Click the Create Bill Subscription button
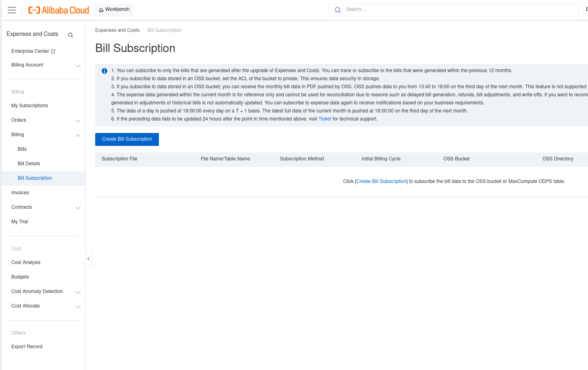The image size is (588, 370). [127, 139]
